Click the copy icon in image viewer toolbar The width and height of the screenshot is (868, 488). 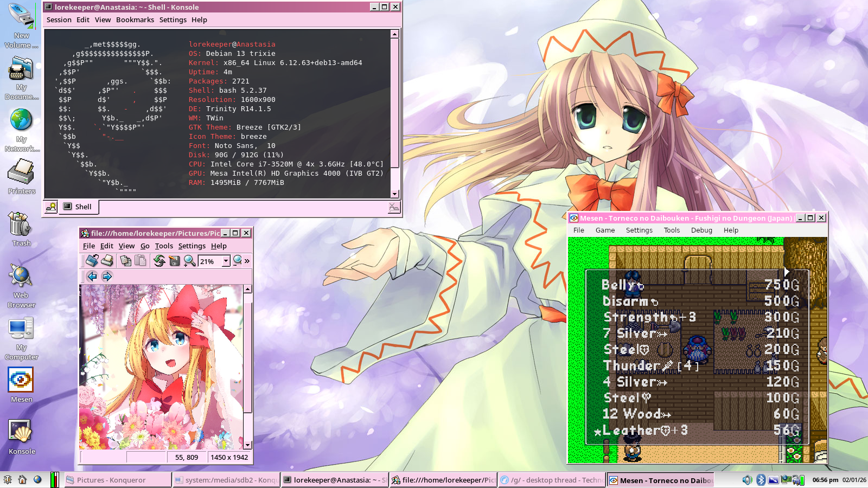125,261
